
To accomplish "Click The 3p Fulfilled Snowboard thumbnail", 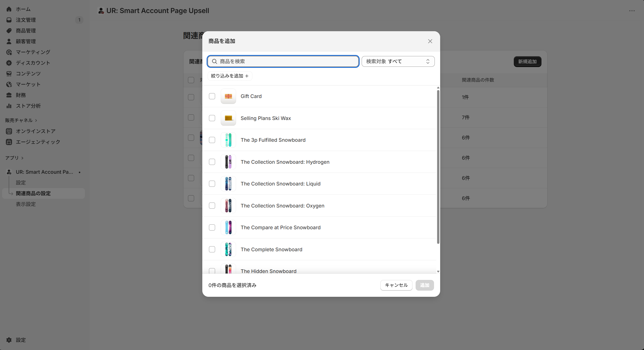I will 228,140.
